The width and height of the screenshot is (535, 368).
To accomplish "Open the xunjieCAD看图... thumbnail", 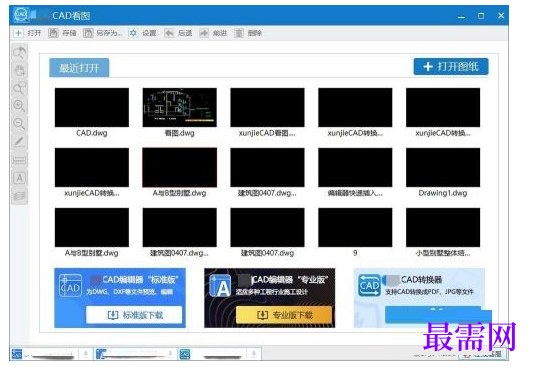I will pyautogui.click(x=267, y=107).
